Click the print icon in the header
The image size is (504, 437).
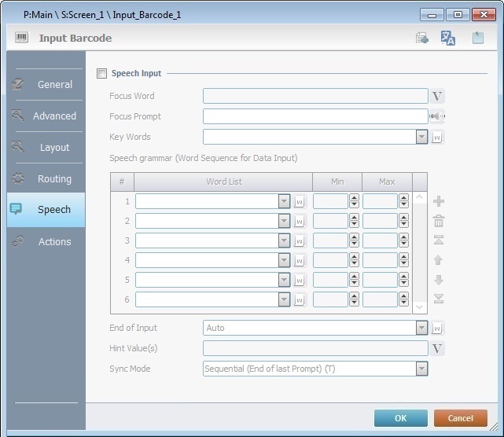click(x=422, y=38)
